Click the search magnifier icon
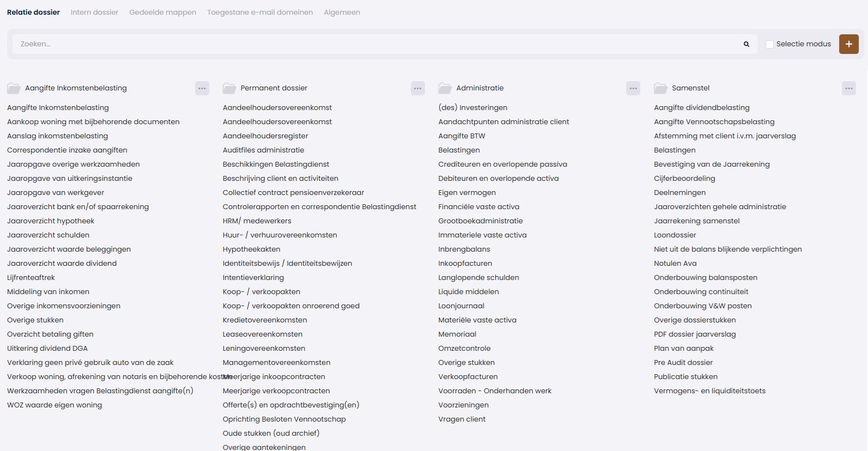 (x=746, y=44)
